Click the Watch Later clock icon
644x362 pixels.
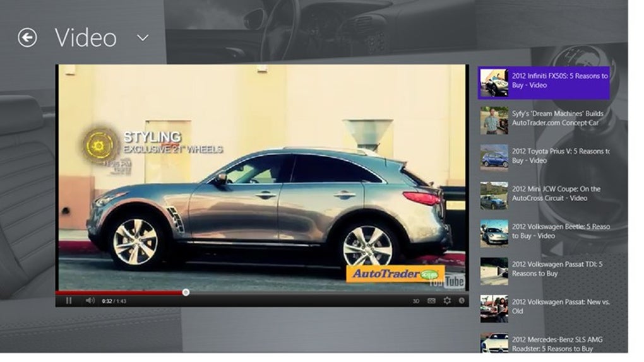pos(462,301)
